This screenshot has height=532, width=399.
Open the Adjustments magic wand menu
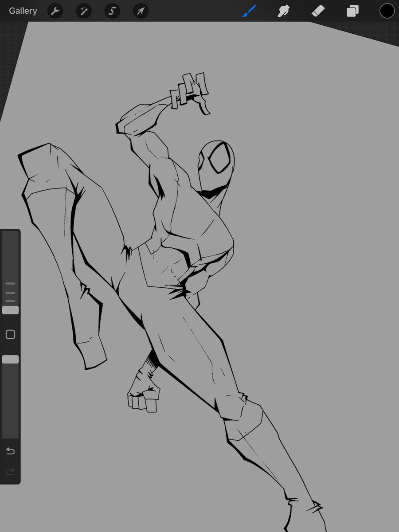(83, 11)
